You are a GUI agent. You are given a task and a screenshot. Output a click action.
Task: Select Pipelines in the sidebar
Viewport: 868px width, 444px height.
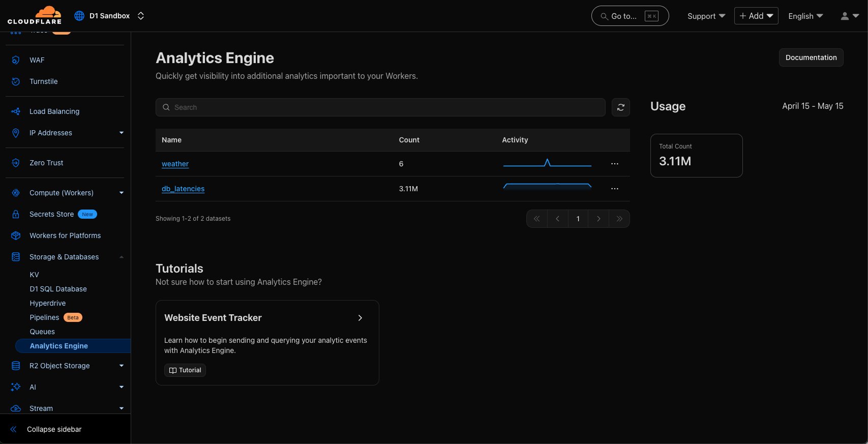click(44, 317)
